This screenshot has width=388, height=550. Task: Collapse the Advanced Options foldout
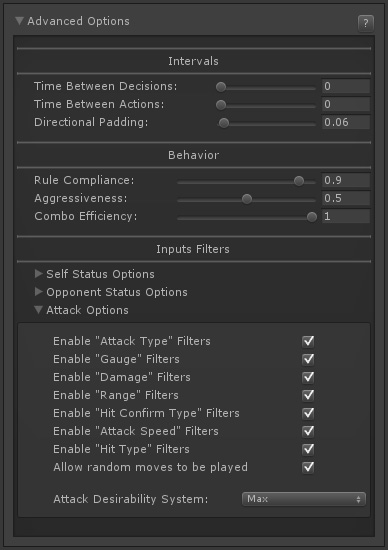pos(20,21)
